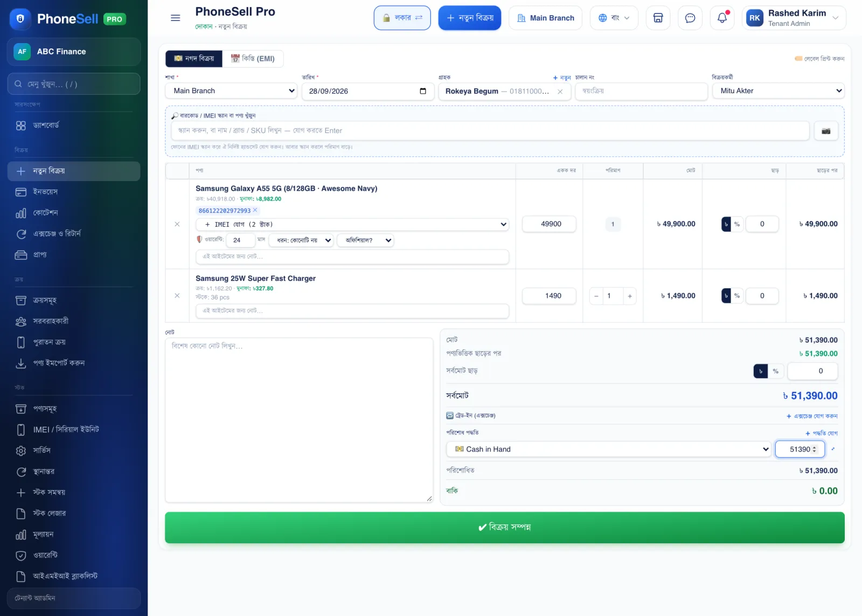Open the salesperson Mitu Akter dropdown
Image resolution: width=862 pixels, height=616 pixels.
click(x=778, y=91)
